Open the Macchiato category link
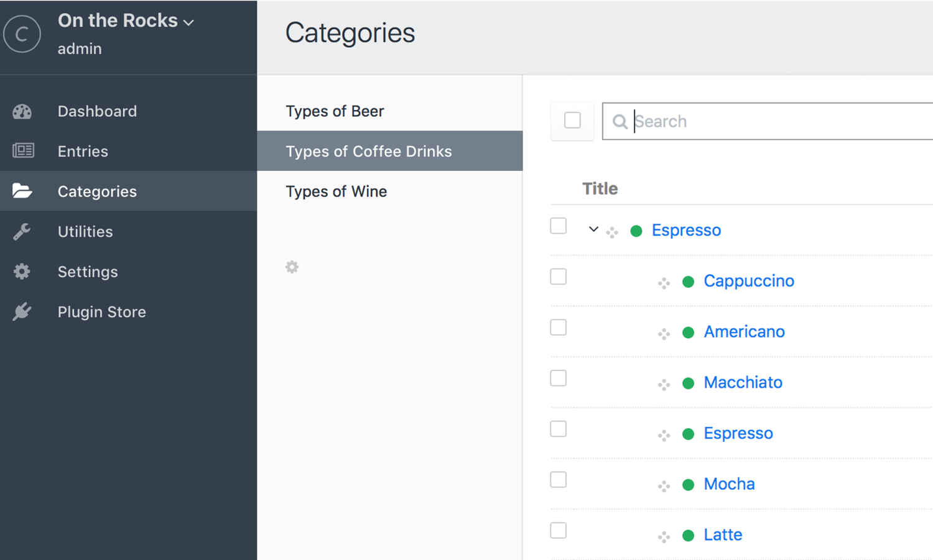This screenshot has height=560, width=933. tap(743, 382)
